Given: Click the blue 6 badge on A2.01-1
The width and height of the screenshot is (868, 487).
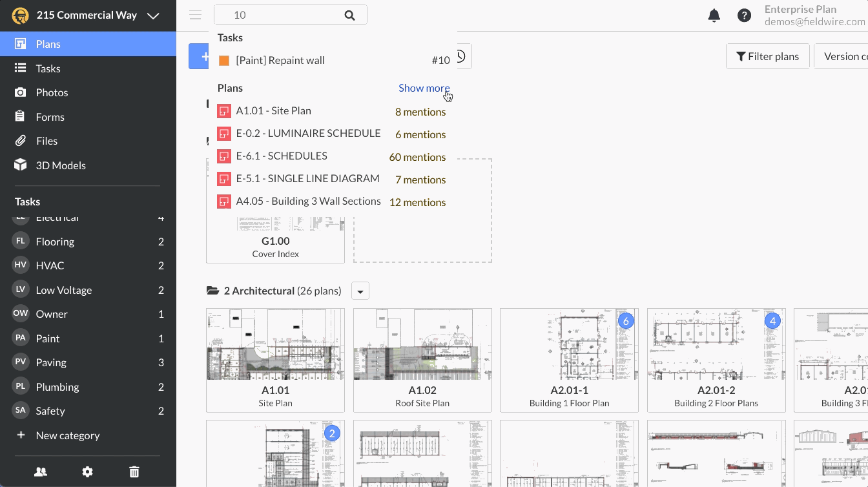Looking at the screenshot, I should click(625, 321).
